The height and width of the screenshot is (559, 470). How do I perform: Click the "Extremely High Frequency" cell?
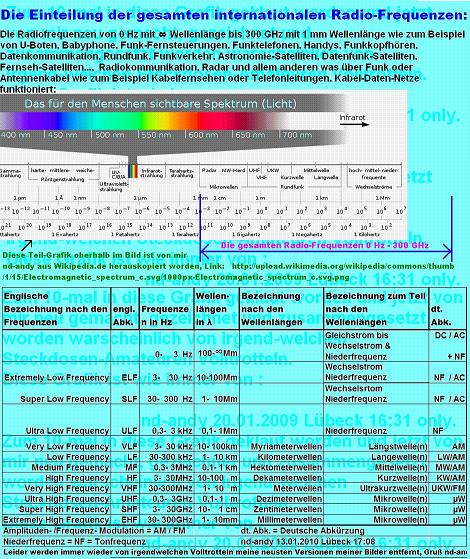(x=56, y=520)
